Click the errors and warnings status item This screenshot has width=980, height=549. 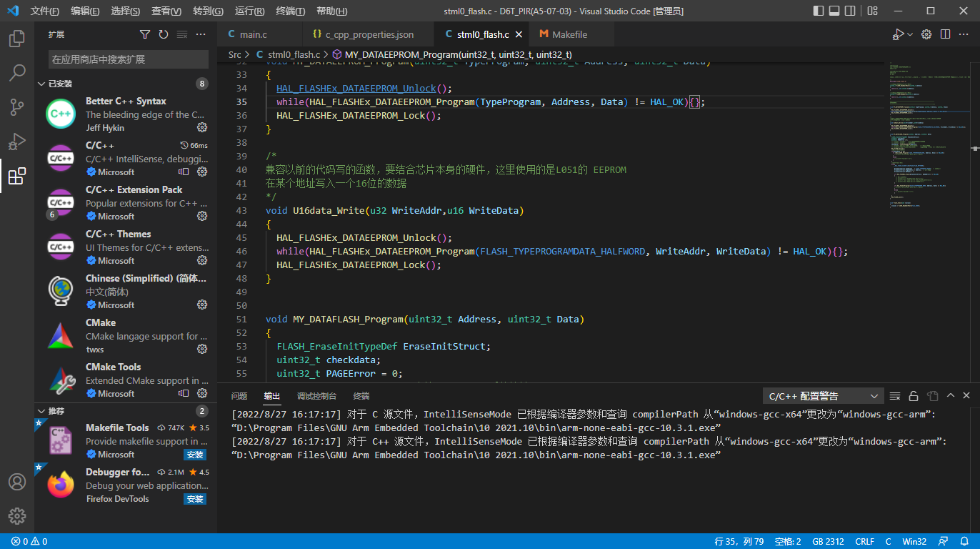tap(29, 542)
